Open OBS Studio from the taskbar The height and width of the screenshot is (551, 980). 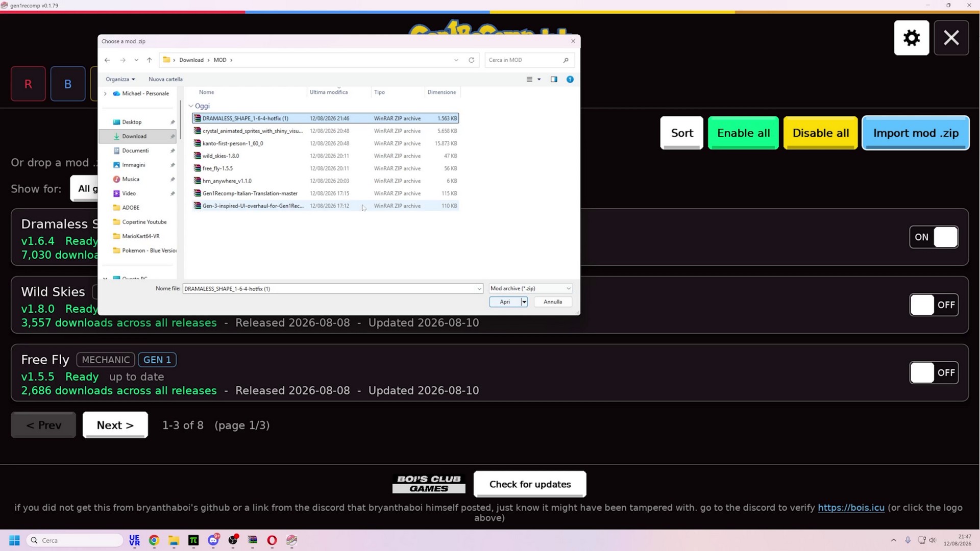[x=233, y=540]
